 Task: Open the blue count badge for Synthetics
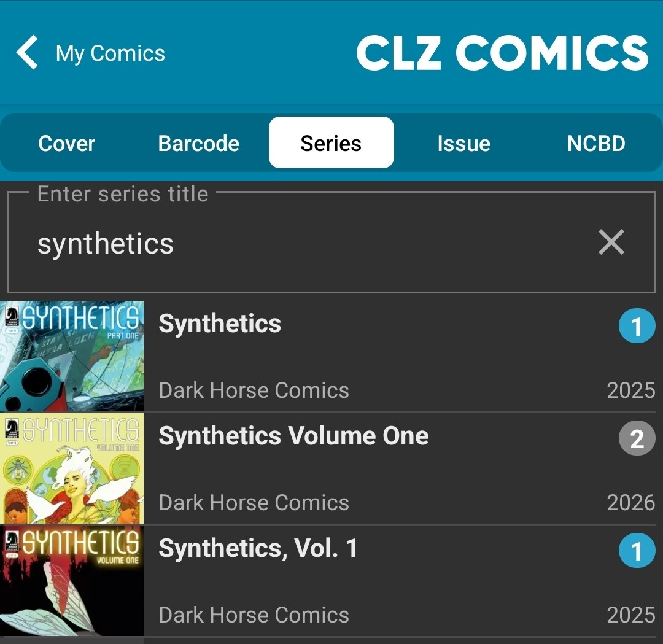click(x=637, y=326)
